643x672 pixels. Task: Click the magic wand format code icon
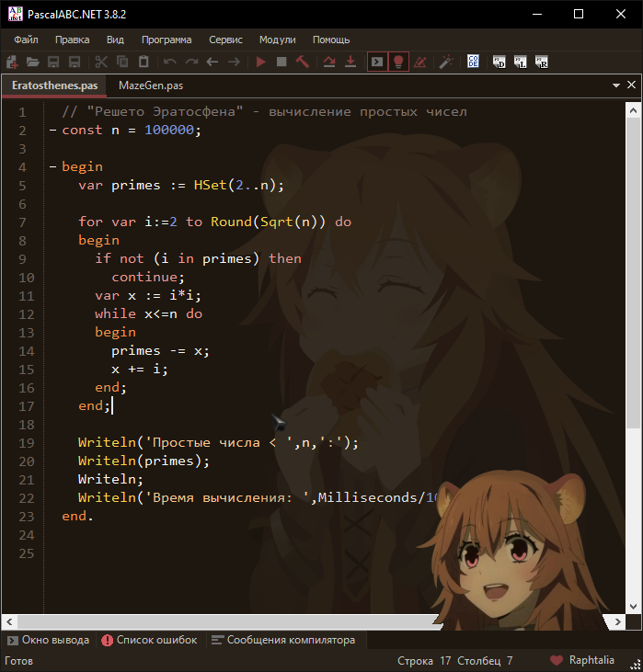pyautogui.click(x=446, y=63)
